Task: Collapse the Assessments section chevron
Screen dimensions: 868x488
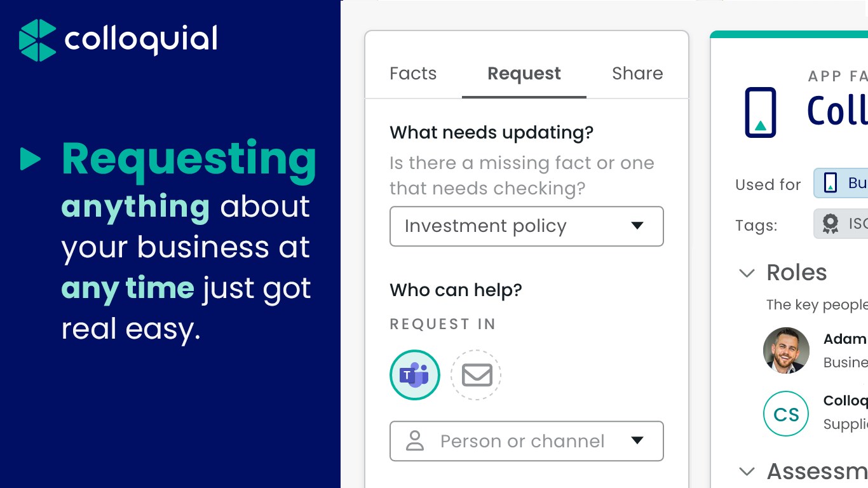Action: (x=747, y=471)
